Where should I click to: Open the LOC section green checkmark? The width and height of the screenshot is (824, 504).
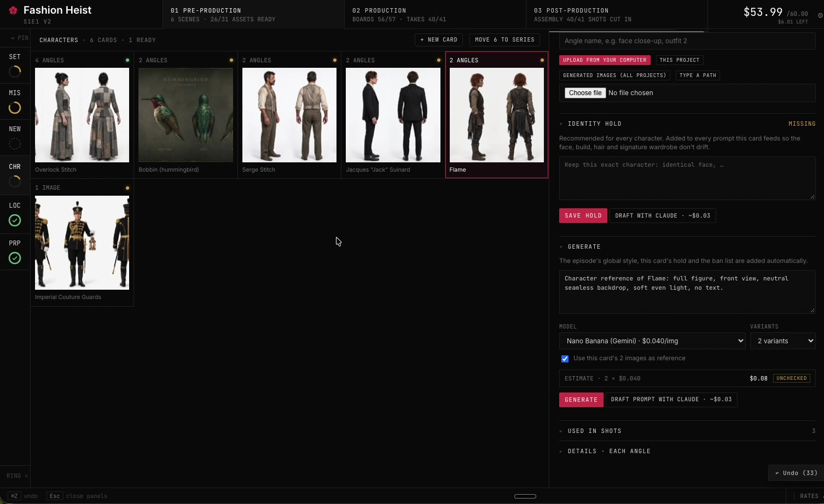15,220
